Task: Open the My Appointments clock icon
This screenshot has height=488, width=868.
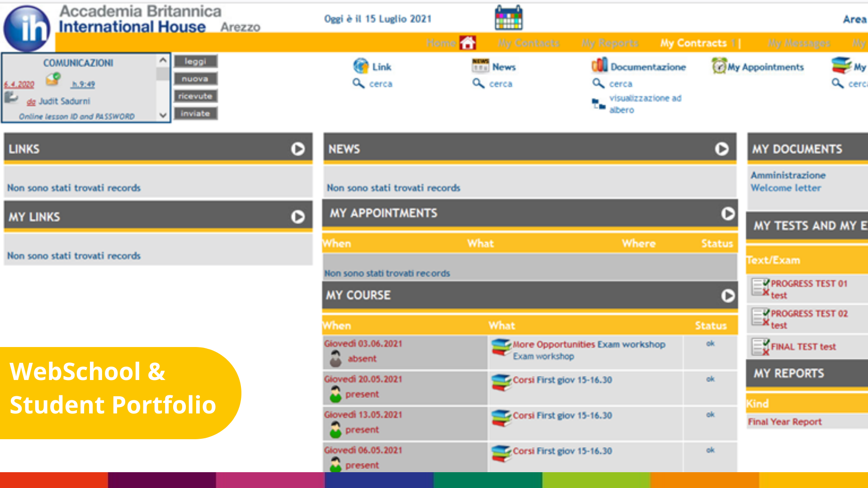Action: coord(719,66)
